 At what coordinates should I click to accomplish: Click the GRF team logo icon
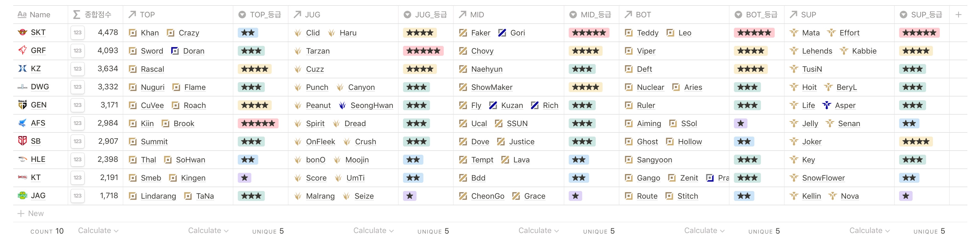point(23,50)
